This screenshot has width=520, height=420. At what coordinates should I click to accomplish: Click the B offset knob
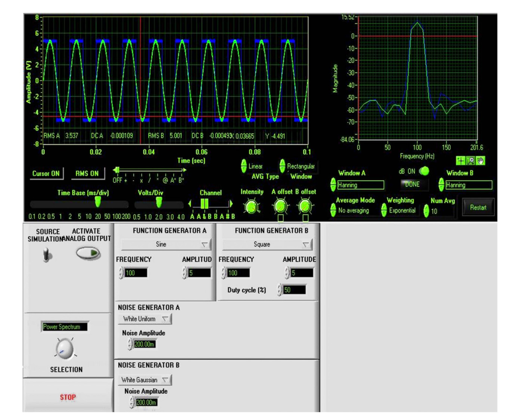coord(305,206)
